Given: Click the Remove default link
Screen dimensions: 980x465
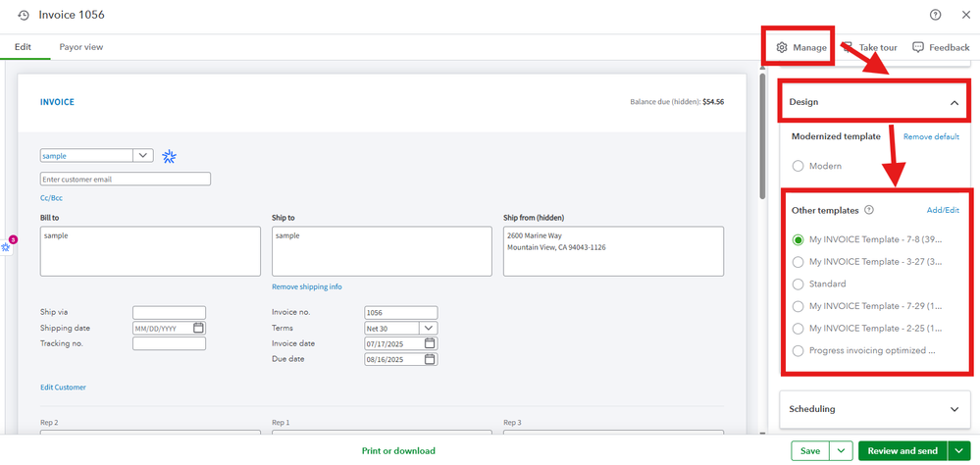Looking at the screenshot, I should [x=931, y=137].
